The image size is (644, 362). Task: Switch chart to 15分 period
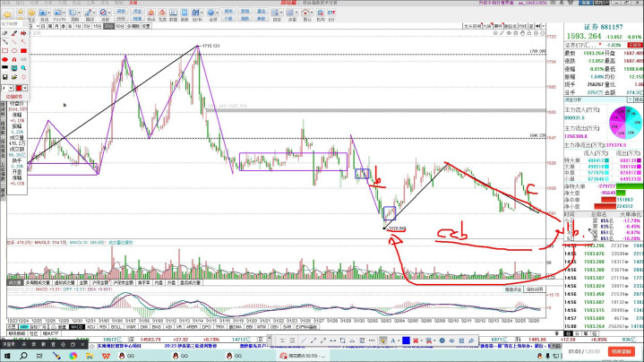(97, 26)
